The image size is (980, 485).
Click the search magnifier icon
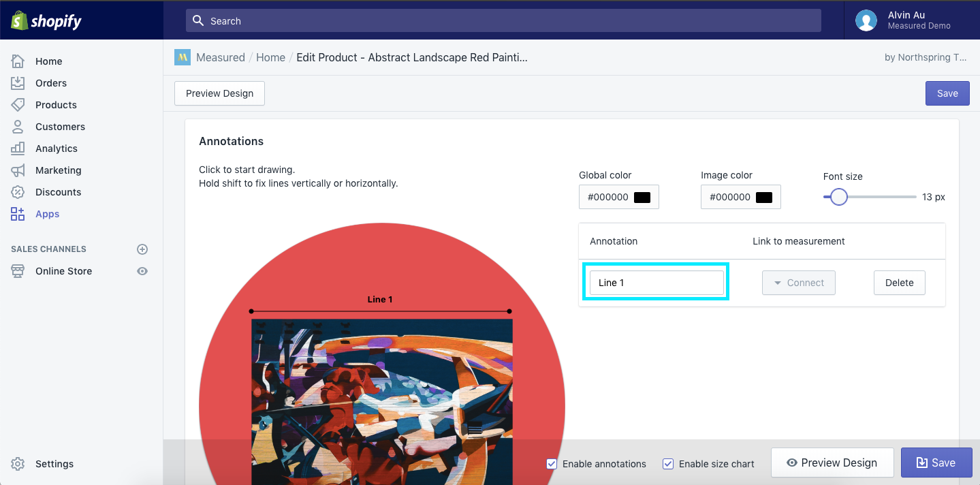(x=198, y=20)
